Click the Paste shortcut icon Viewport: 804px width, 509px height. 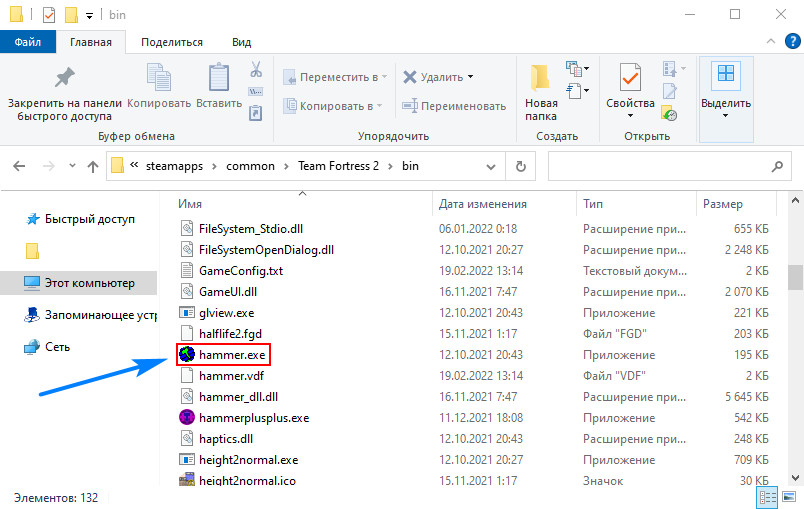[256, 112]
